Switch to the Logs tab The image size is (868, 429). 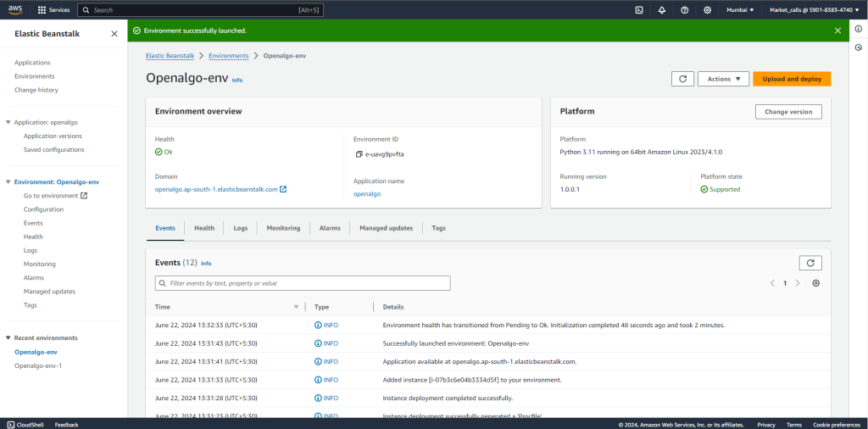241,228
